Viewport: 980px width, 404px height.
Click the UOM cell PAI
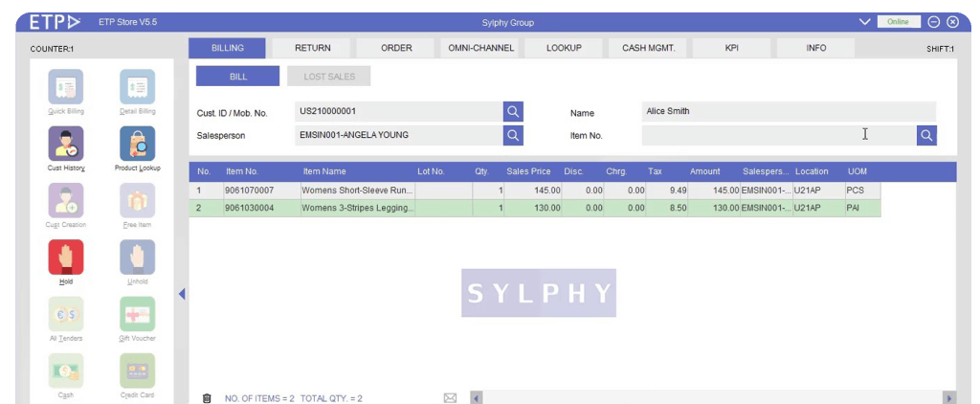[862, 209]
